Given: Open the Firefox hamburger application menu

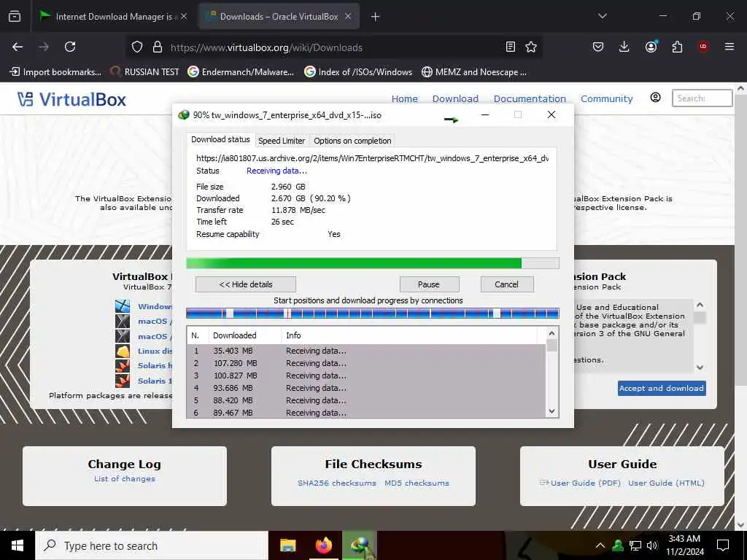Looking at the screenshot, I should point(729,47).
